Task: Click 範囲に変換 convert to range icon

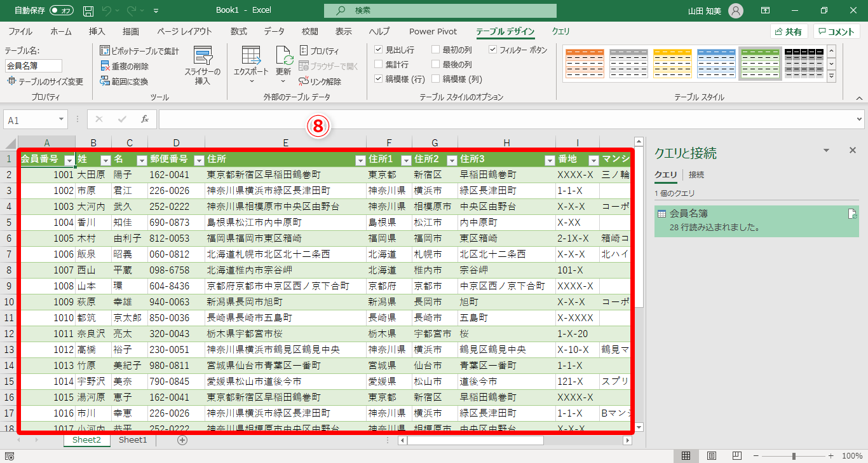Action: click(x=106, y=81)
